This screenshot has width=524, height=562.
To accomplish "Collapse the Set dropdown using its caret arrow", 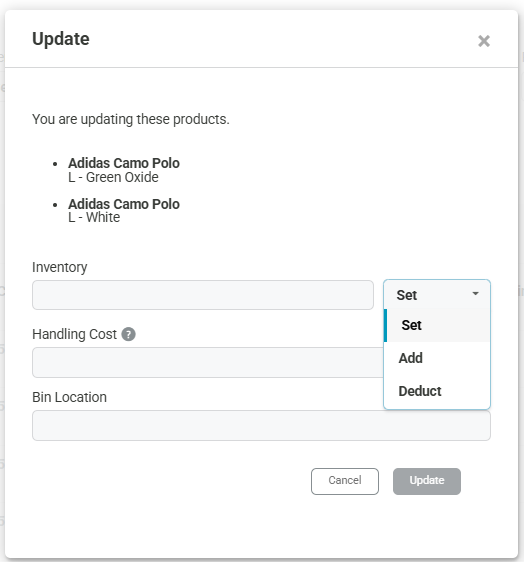I will [475, 294].
